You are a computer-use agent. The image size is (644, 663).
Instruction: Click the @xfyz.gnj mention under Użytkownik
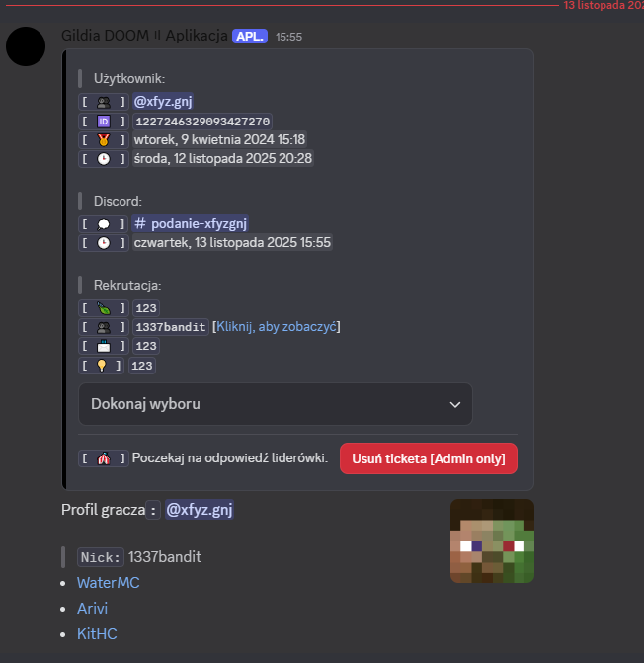pos(163,102)
